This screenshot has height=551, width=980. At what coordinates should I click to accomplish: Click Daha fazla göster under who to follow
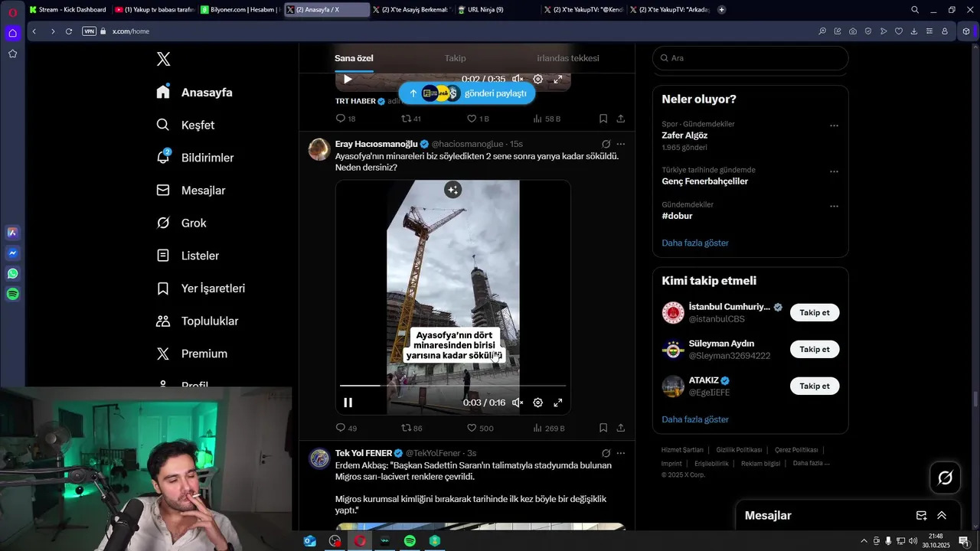pos(695,419)
